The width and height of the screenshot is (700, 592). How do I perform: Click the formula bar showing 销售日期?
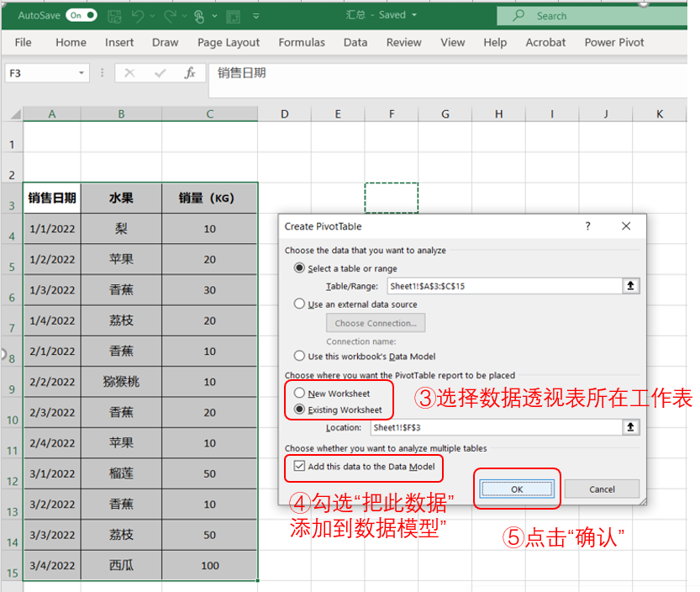pos(448,80)
